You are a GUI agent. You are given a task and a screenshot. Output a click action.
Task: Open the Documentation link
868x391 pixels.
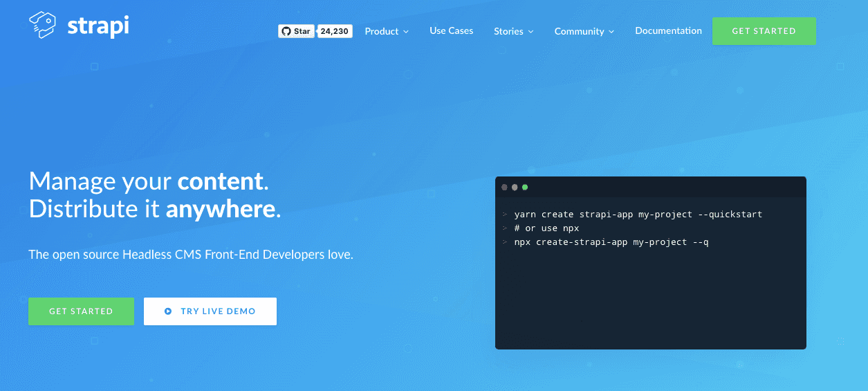(668, 30)
